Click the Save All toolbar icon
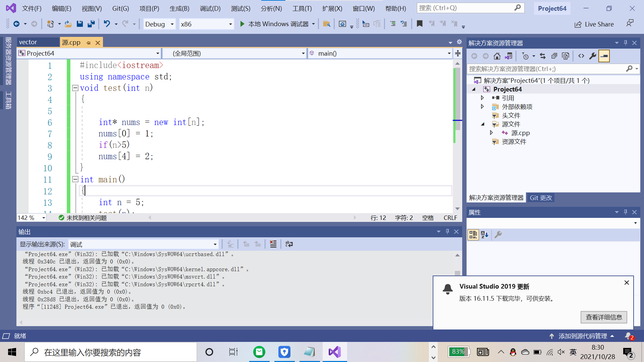The width and height of the screenshot is (644, 362). point(91,24)
